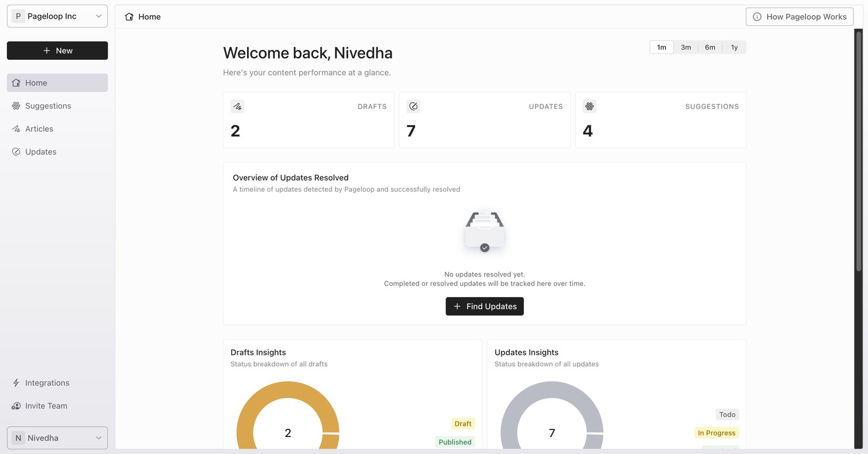Click the In Progress legend badge
Screen dimensions: 868x454
(716, 433)
